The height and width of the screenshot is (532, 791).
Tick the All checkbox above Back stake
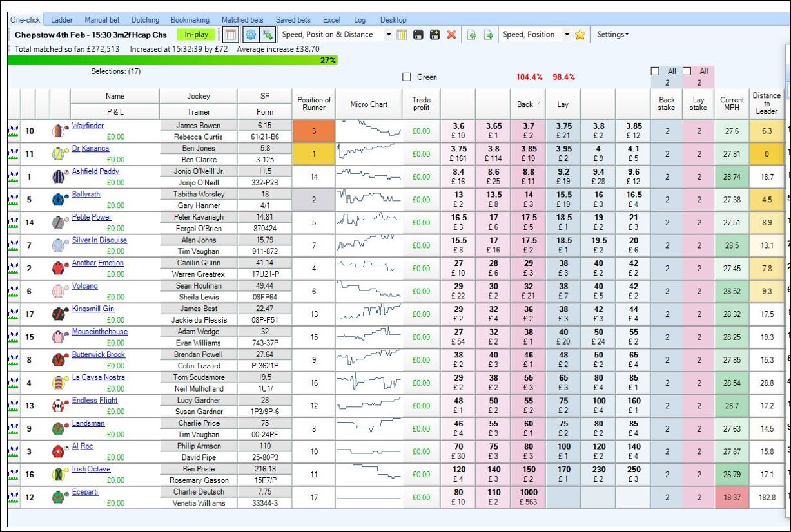pyautogui.click(x=656, y=71)
